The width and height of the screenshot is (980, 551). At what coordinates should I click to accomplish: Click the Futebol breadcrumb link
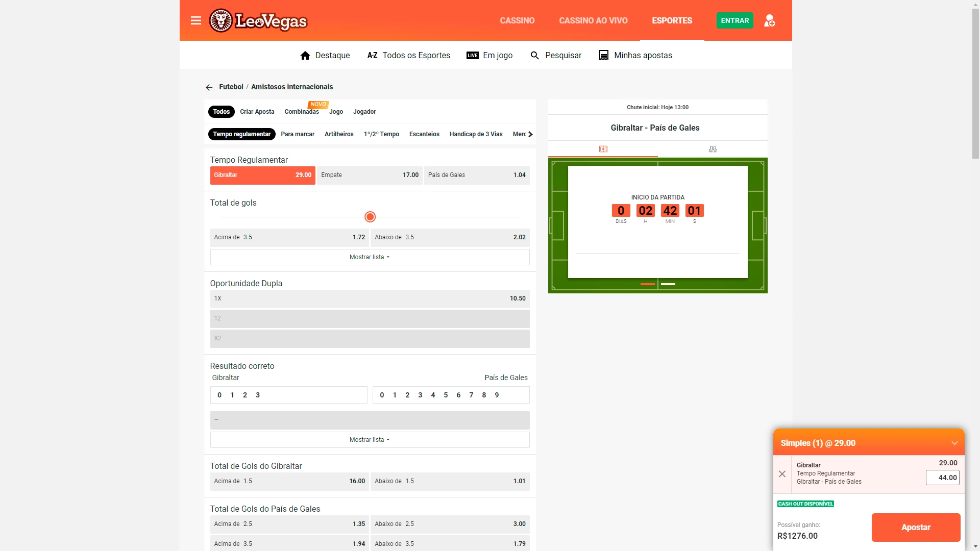231,87
